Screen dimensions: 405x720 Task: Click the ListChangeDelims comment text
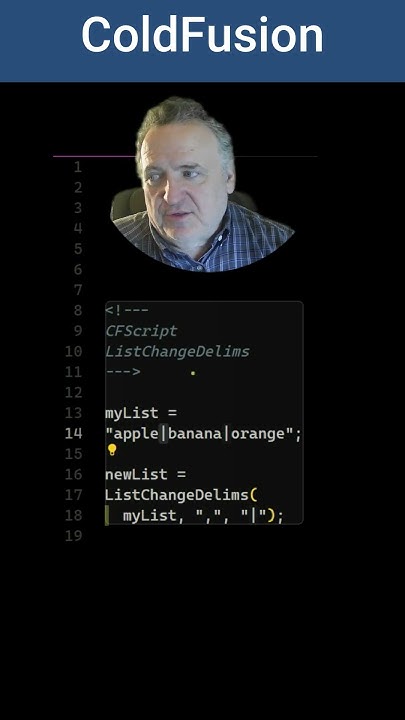(x=177, y=352)
